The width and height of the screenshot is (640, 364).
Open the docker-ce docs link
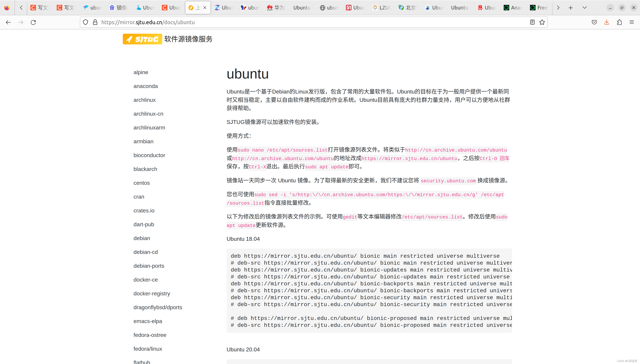[146, 280]
